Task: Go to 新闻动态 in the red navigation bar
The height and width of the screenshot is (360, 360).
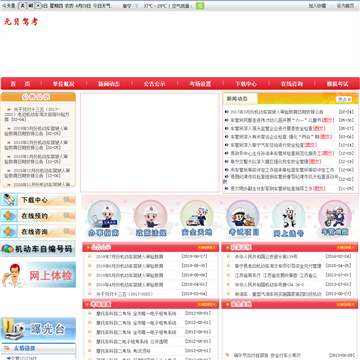Action: tap(109, 84)
